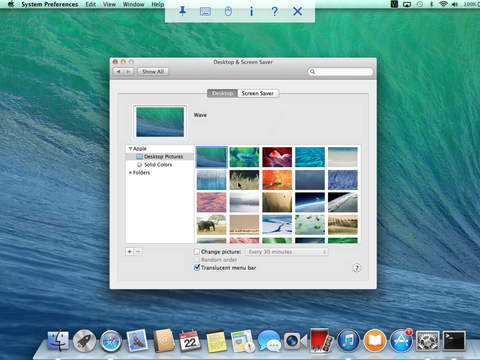Screen dimensions: 480x360
Task: Click the forward arrow button in toolbar
Action: [x=129, y=71]
